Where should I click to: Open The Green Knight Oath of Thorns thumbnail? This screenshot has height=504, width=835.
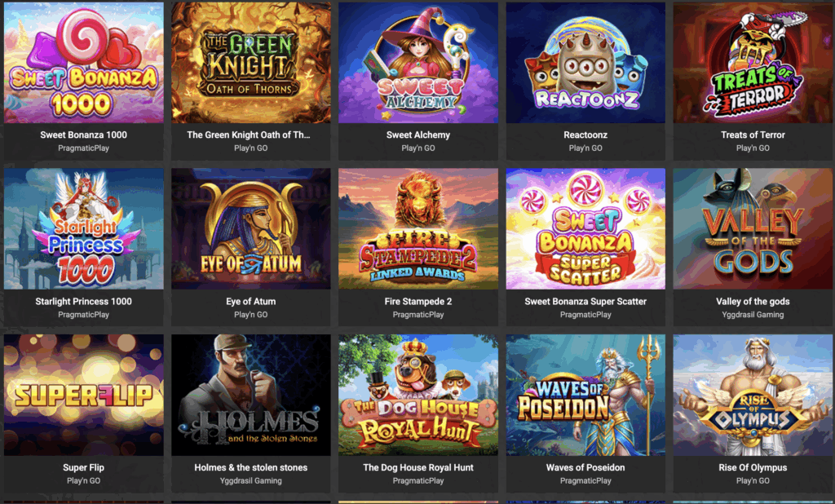251,62
